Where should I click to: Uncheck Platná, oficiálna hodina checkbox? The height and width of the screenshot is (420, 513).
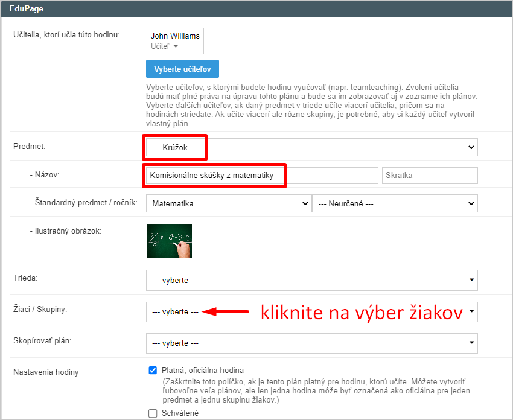coord(153,370)
